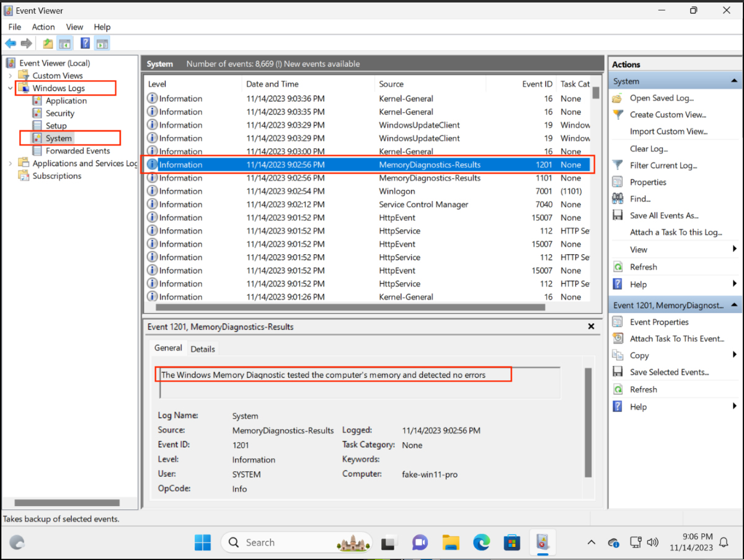
Task: Open the Action menu
Action: 43,27
